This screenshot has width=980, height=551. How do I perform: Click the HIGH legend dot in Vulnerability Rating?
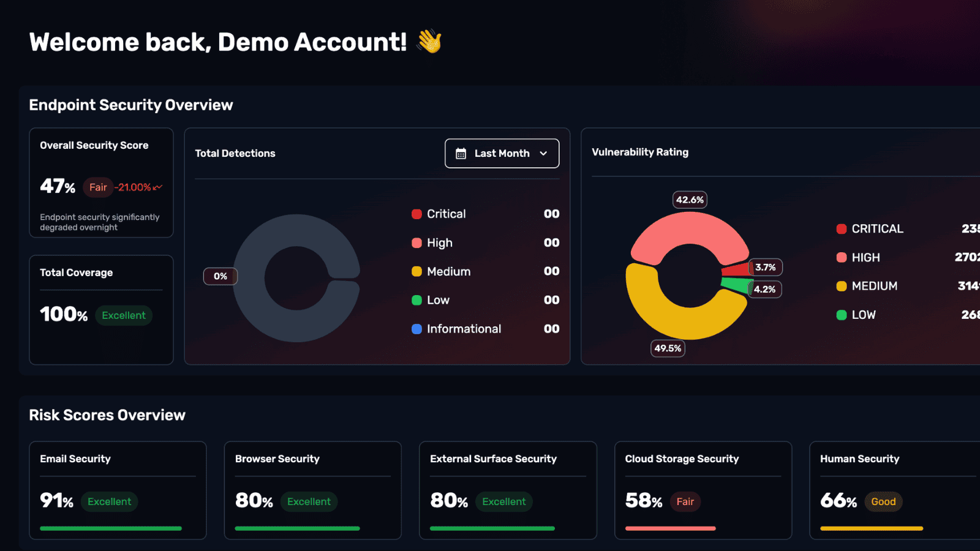(x=842, y=258)
